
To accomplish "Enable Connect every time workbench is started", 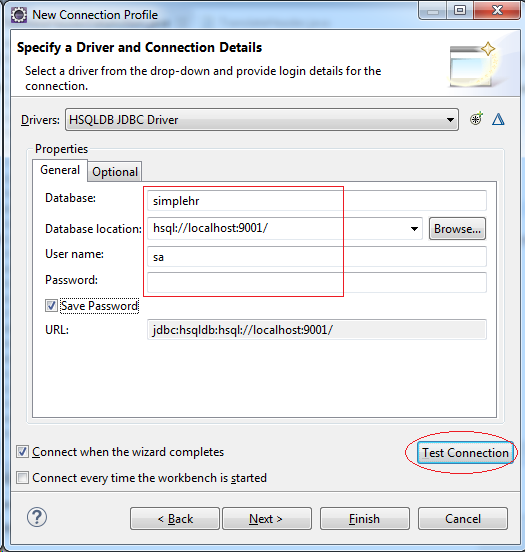I will (x=23, y=478).
